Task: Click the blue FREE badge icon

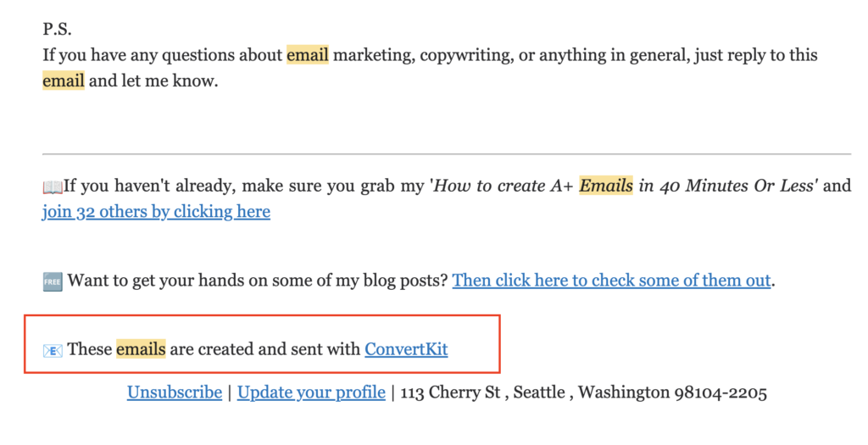Action: [x=53, y=281]
